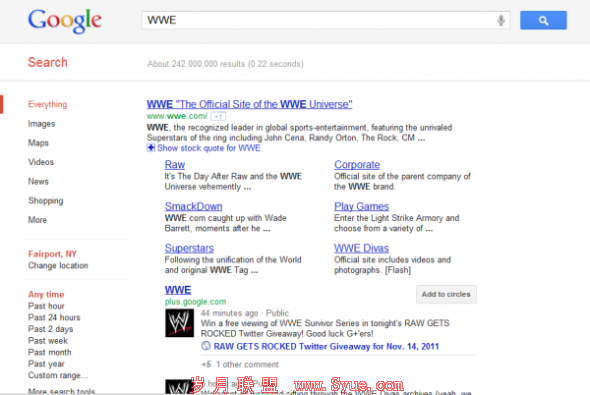Filter results to Past month
This screenshot has height=395, width=590.
coord(49,352)
